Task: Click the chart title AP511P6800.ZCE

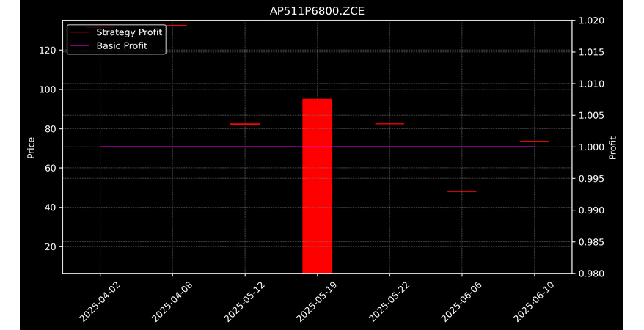Action: (x=317, y=11)
